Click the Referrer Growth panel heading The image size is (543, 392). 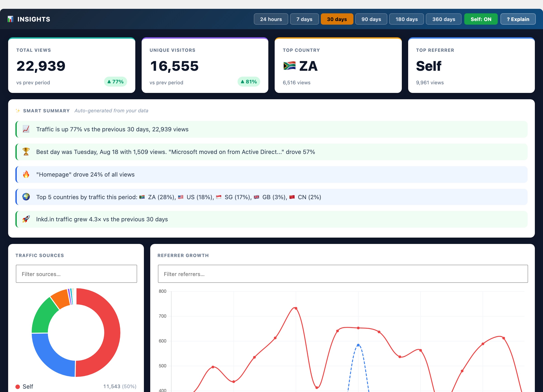(x=183, y=255)
